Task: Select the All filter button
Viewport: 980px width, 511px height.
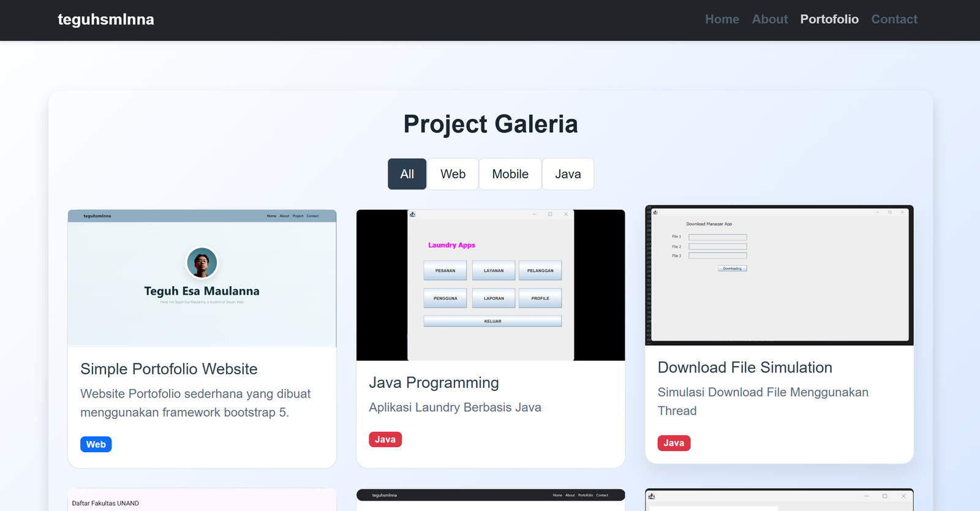Action: coord(407,174)
